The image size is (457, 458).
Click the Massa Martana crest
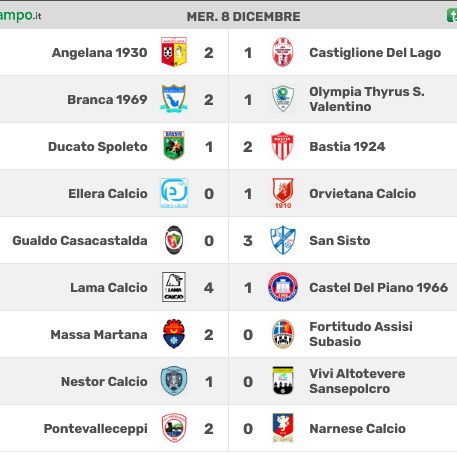[x=174, y=334]
